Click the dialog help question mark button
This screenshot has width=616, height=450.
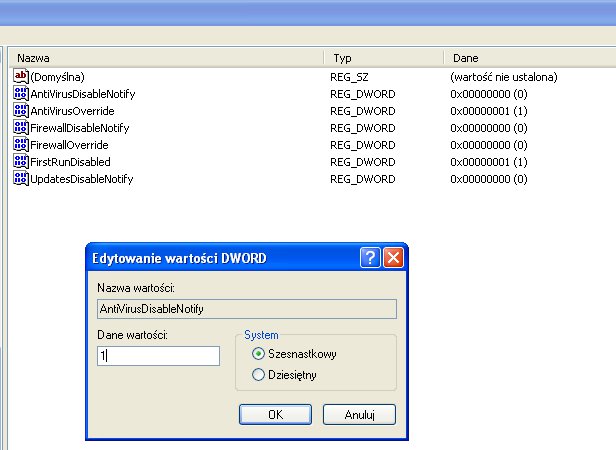click(x=370, y=258)
